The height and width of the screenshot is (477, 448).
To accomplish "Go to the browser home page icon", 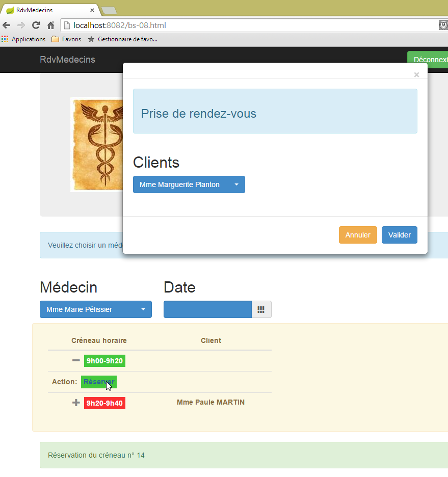I will point(50,25).
